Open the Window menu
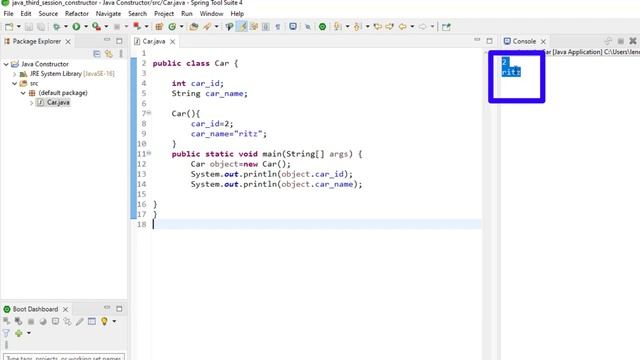Viewport: 640px width, 360px height. (x=211, y=13)
